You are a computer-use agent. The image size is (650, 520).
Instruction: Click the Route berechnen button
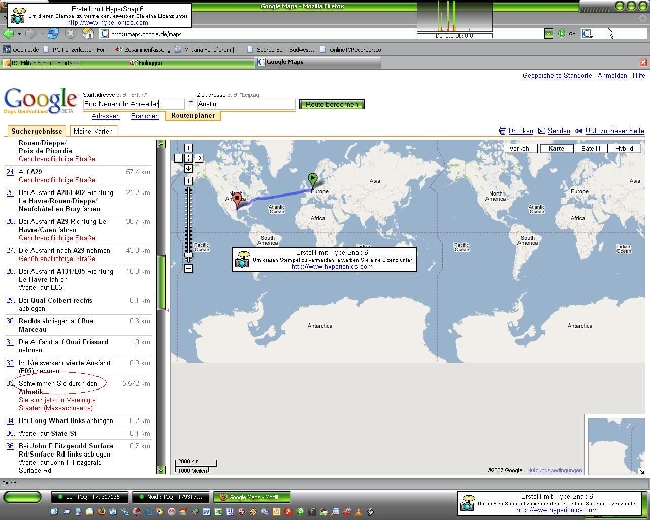point(332,104)
